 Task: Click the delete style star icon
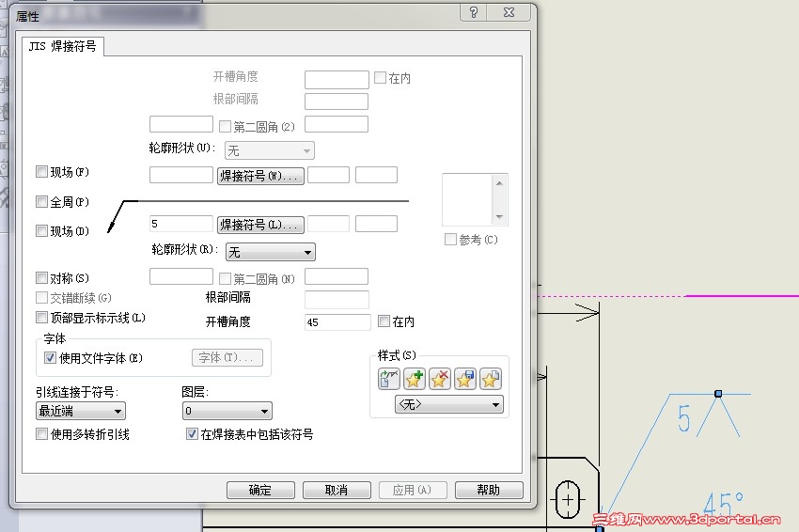coord(440,379)
